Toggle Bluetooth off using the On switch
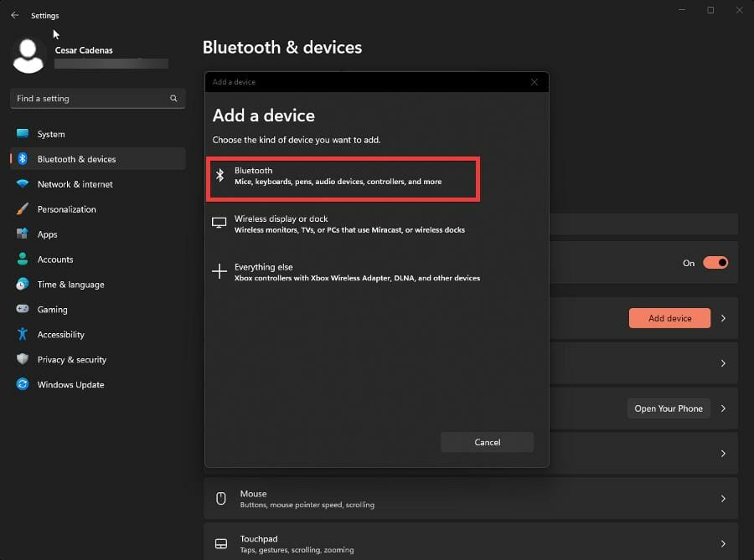This screenshot has height=560, width=754. point(717,262)
